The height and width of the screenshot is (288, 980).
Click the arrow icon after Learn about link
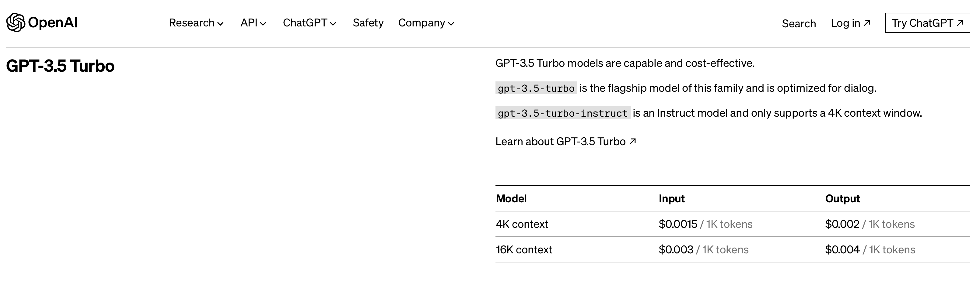632,141
